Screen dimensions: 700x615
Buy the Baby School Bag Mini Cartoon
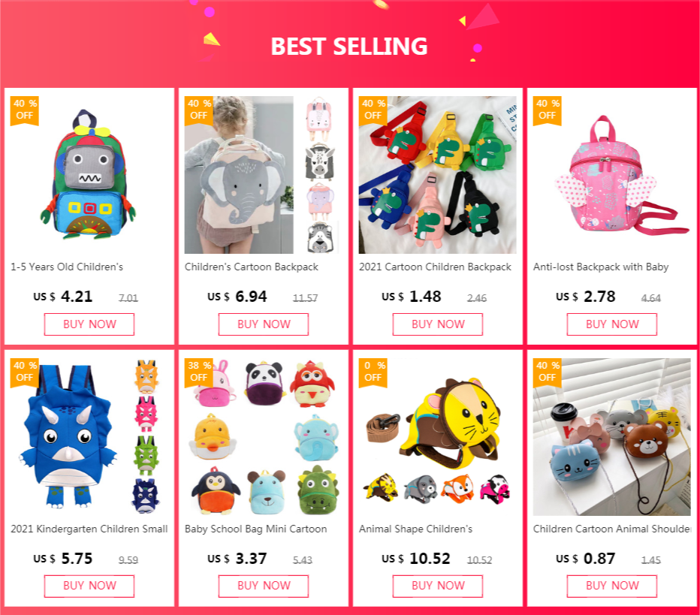tap(264, 586)
